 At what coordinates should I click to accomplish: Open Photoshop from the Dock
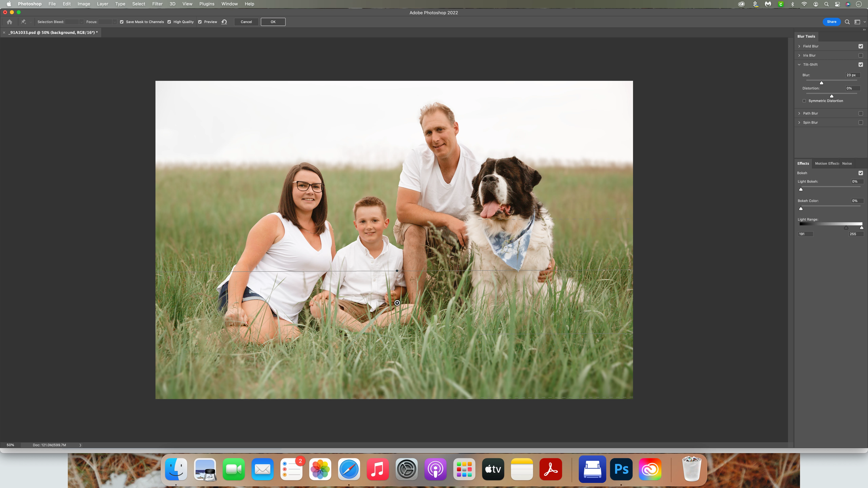coord(621,469)
